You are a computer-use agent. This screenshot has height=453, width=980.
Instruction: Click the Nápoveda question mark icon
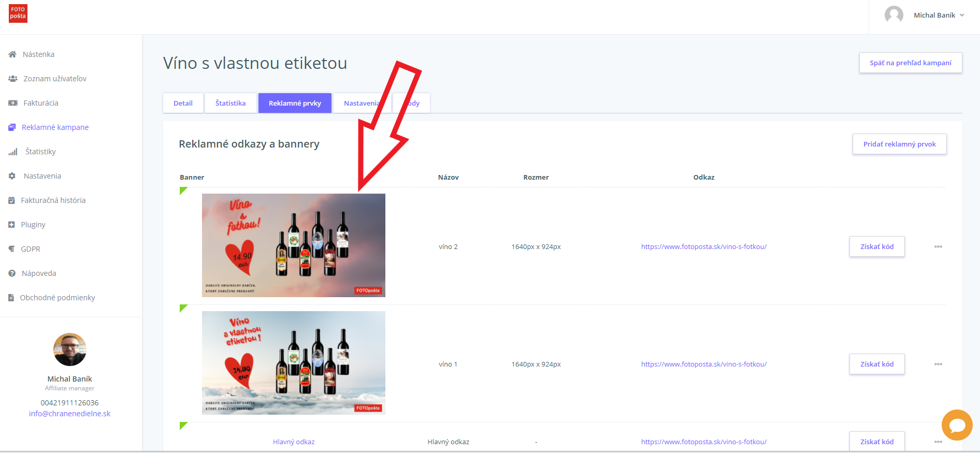12,273
